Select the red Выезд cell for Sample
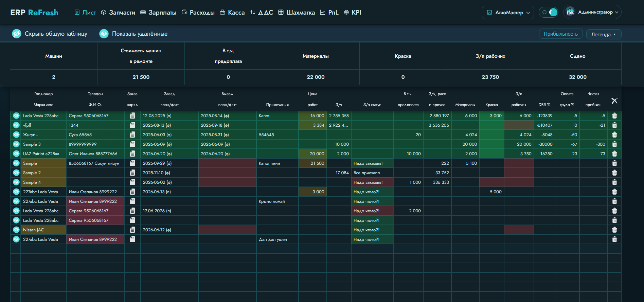Screen dimensions: 644x302 (x=227, y=163)
